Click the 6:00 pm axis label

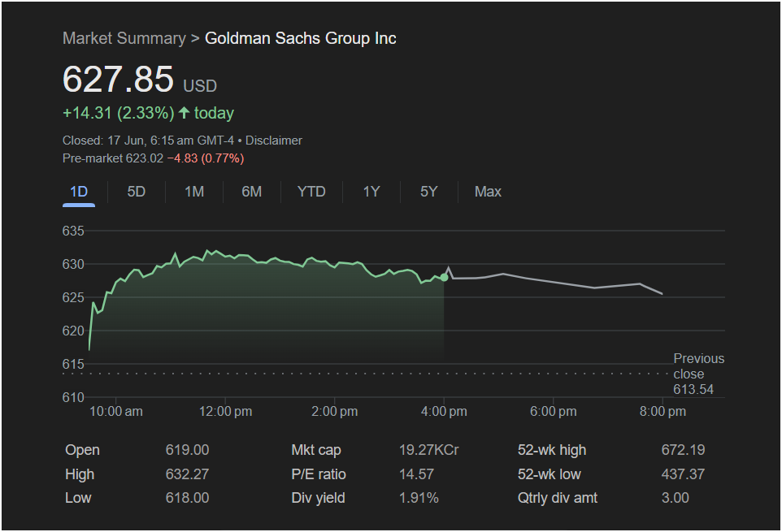[553, 412]
